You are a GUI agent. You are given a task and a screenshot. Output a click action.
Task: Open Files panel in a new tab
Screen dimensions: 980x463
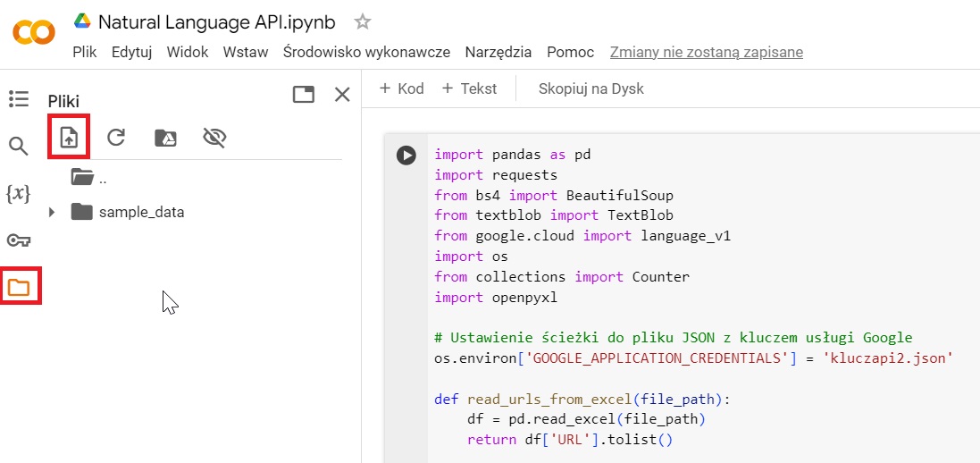tap(304, 95)
